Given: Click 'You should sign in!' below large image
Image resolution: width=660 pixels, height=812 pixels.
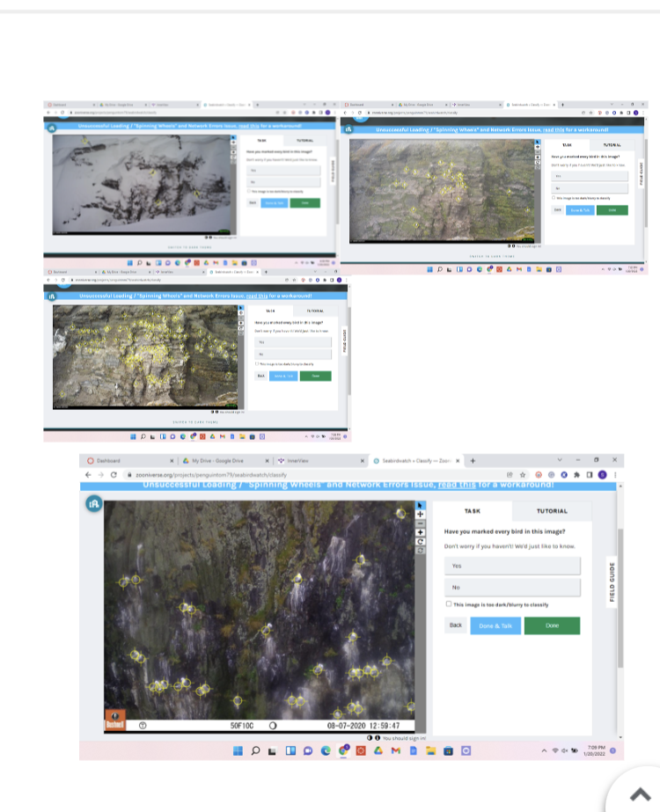Looking at the screenshot, I should pos(404,738).
